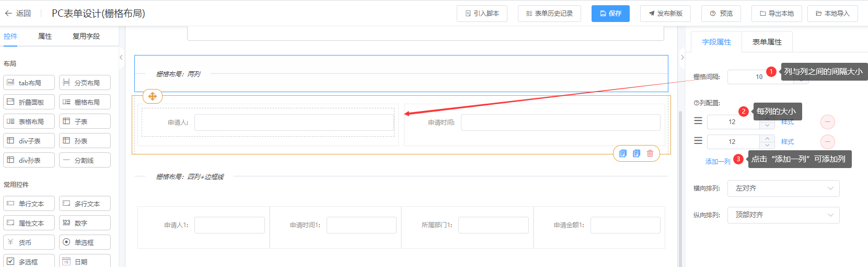Save the form with 保存

click(610, 14)
